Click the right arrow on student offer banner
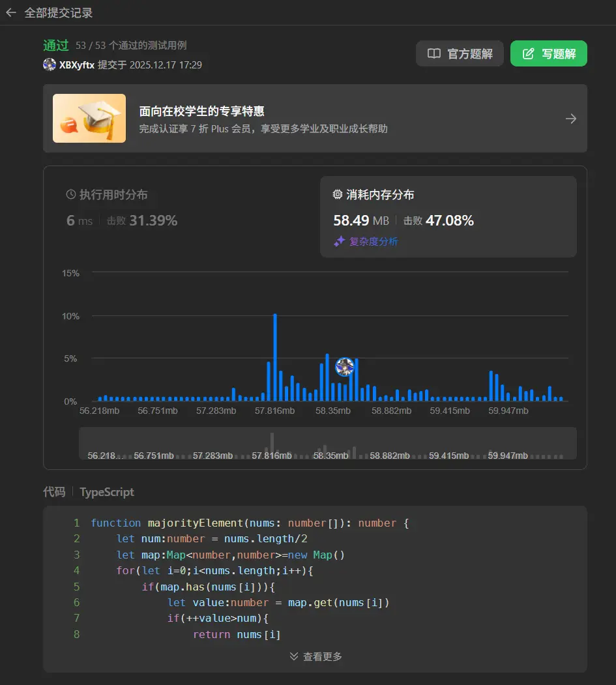 pos(570,119)
